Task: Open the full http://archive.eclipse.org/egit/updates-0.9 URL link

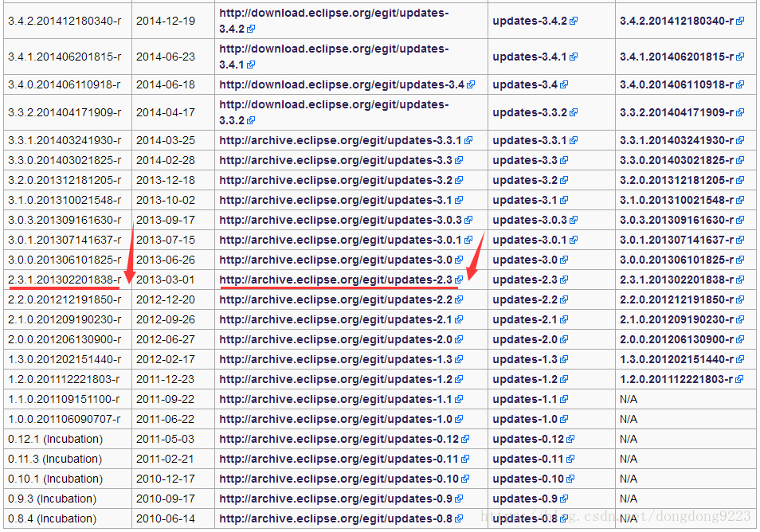Action: pyautogui.click(x=341, y=498)
